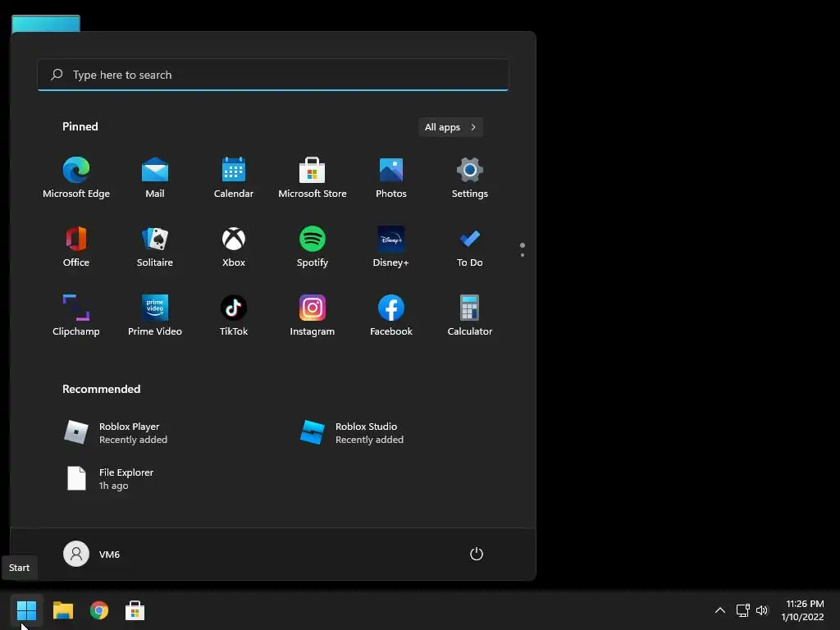
Task: Launch Disney+ app
Action: 391,247
